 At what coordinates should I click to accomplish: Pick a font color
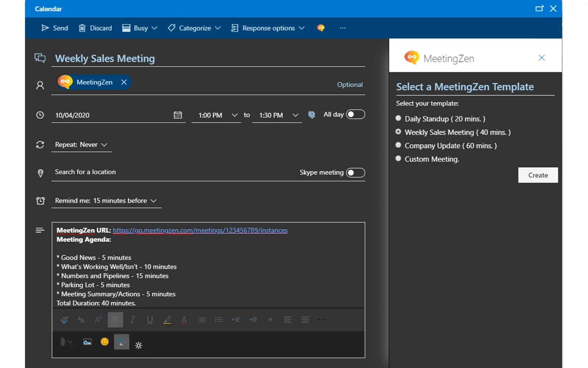[x=184, y=320]
